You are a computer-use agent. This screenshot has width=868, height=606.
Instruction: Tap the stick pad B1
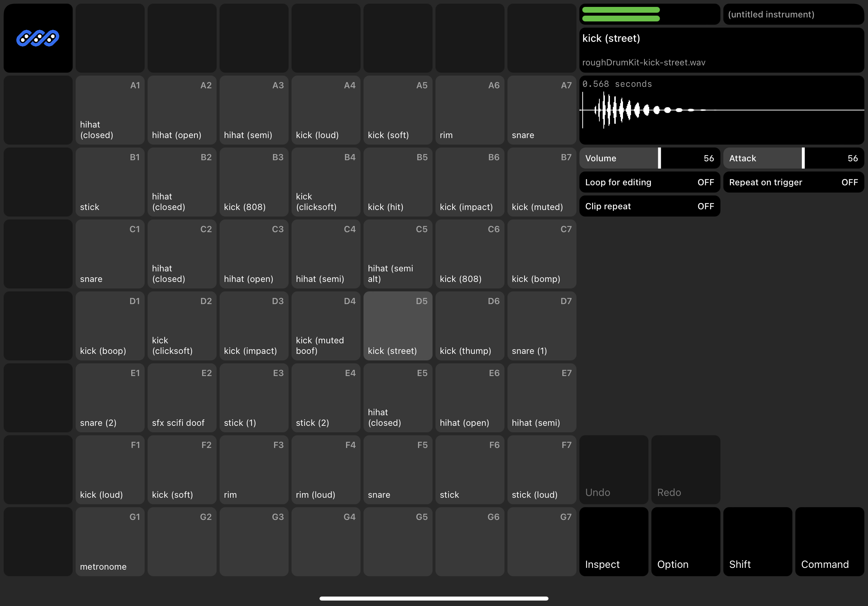(110, 182)
